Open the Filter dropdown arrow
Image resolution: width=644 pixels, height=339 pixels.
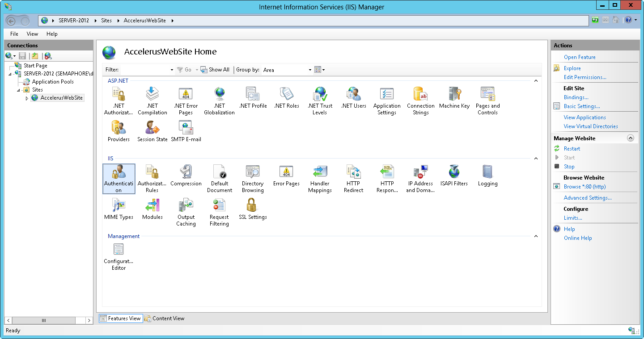pos(172,70)
